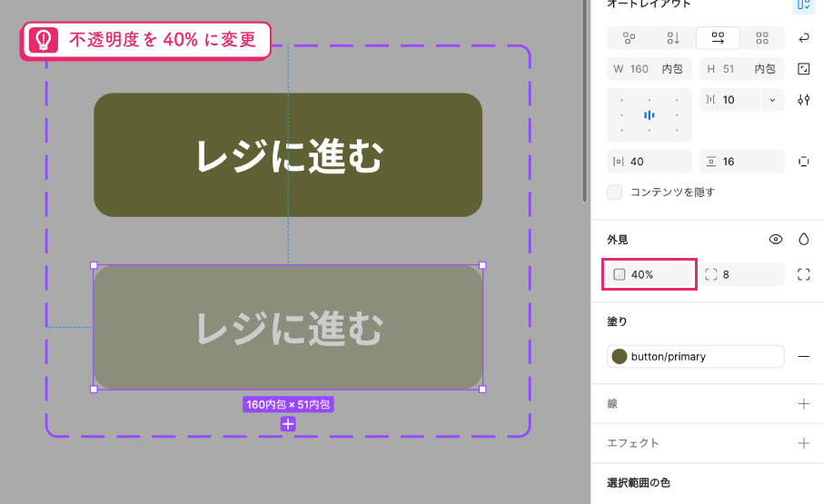Click the purple plus button below the variant
This screenshot has width=823, height=504.
coord(288,424)
